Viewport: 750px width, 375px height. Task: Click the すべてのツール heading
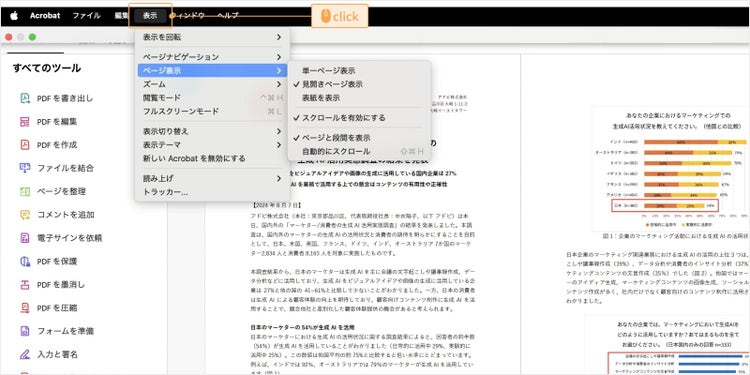click(47, 68)
